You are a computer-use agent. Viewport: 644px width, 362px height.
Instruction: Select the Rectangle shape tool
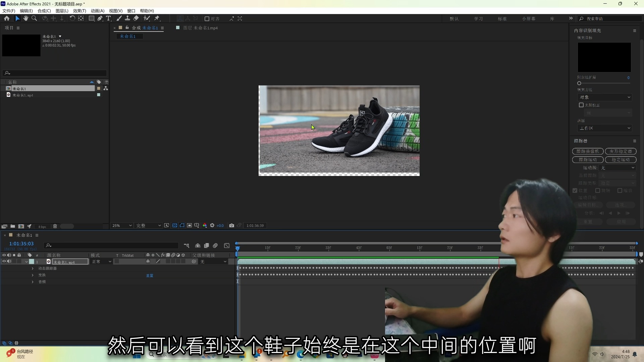[x=91, y=18]
